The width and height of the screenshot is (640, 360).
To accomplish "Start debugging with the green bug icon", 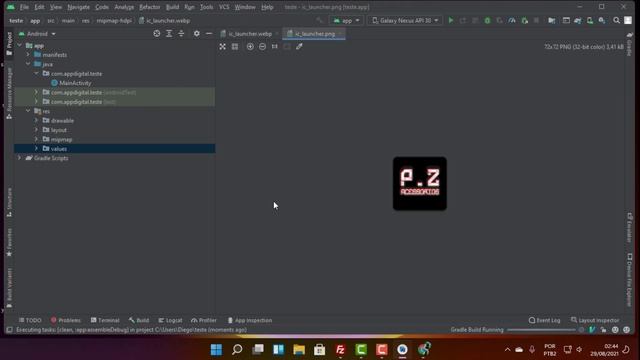I will tap(487, 20).
